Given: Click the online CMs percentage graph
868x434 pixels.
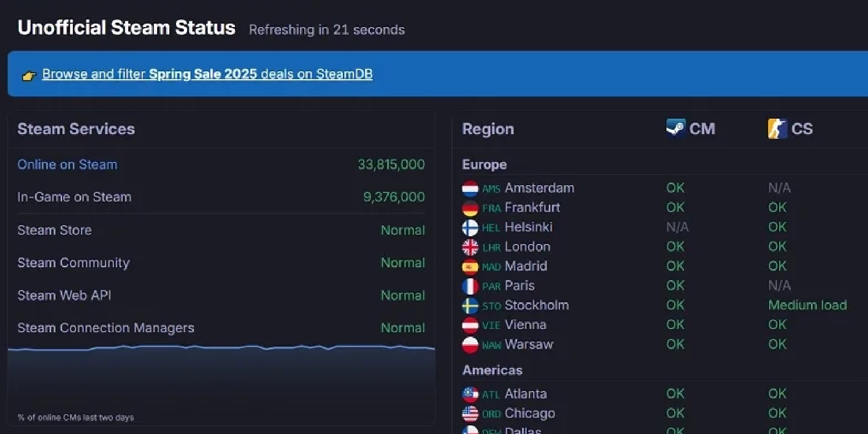Looking at the screenshot, I should click(x=221, y=381).
